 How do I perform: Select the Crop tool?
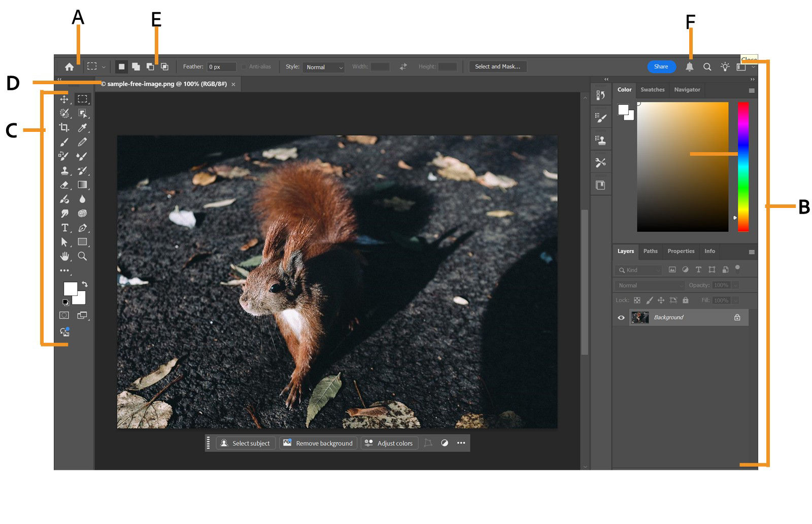64,127
